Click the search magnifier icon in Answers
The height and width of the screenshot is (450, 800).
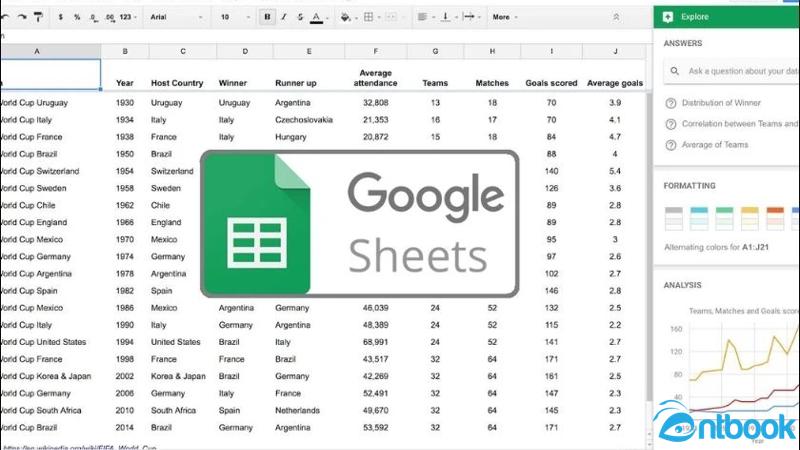(x=674, y=71)
